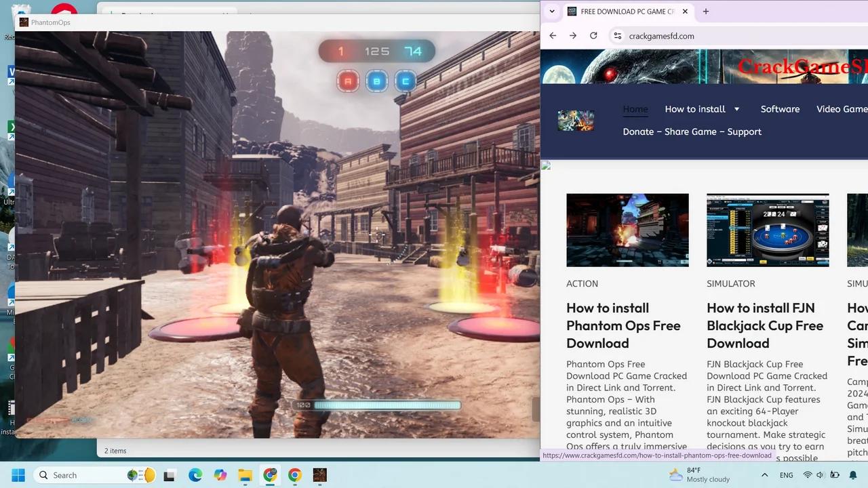Reload the crackgamesfd.com page
This screenshot has width=868, height=488.
pyautogui.click(x=593, y=35)
